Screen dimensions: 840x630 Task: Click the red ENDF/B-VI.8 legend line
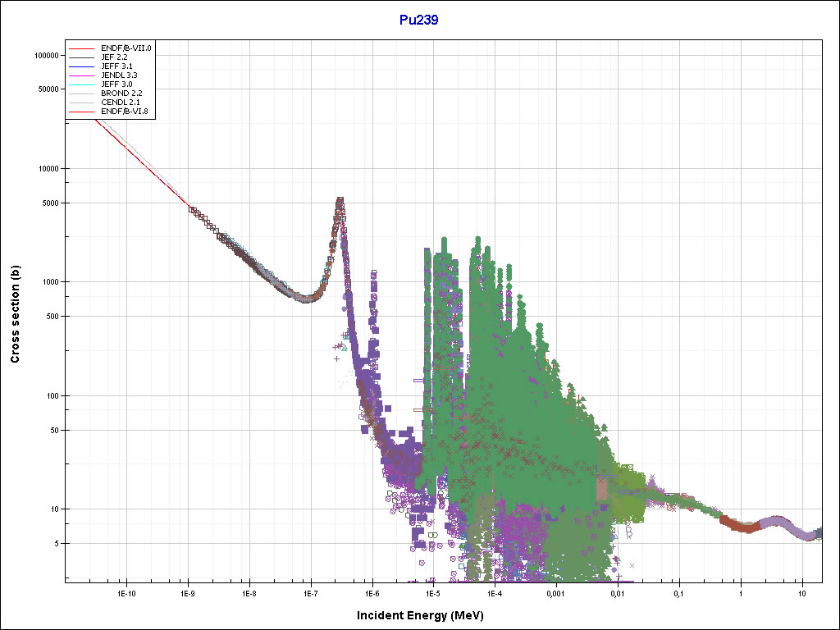click(x=82, y=111)
